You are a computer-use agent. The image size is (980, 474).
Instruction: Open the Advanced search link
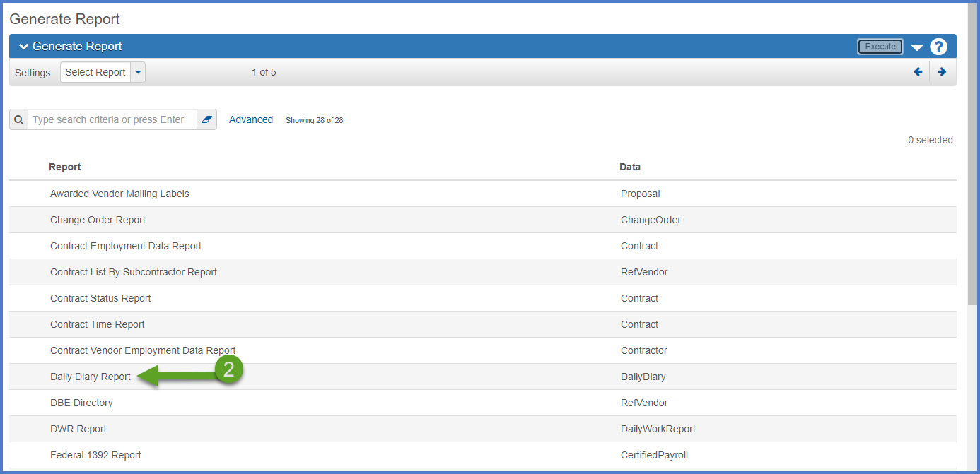pyautogui.click(x=251, y=119)
